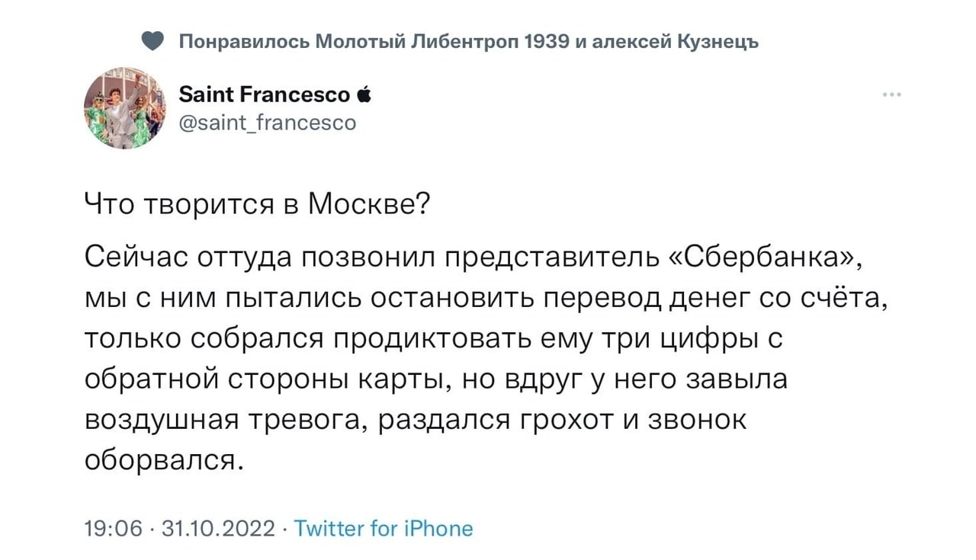Open Saint Francesco's profile avatar

tap(125, 107)
